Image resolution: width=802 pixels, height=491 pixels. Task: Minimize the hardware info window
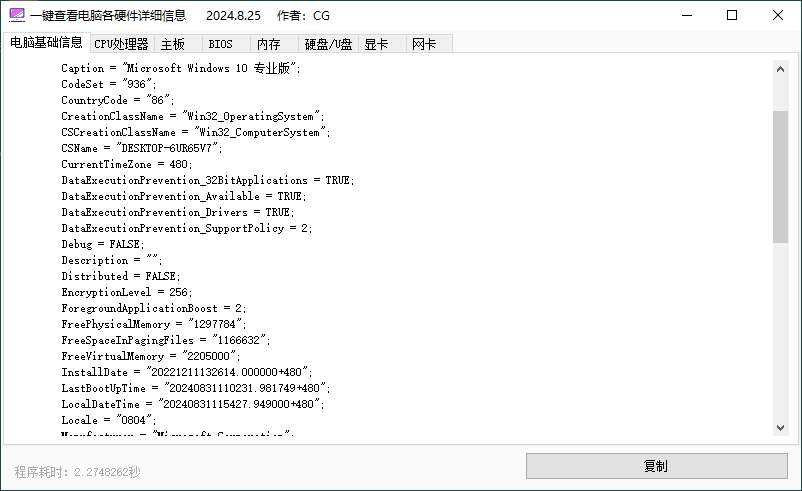[686, 16]
